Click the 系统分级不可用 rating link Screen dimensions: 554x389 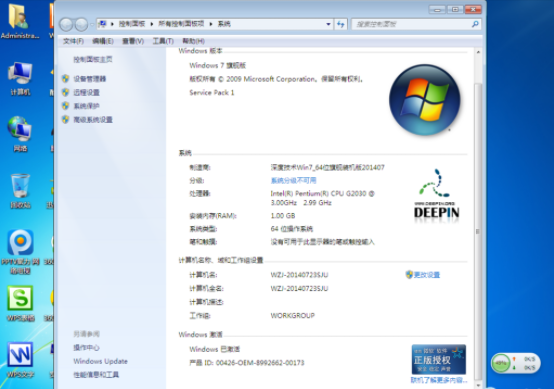click(293, 181)
